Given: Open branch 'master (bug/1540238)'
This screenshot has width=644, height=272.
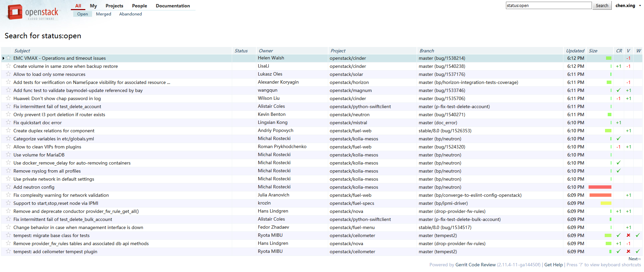Looking at the screenshot, I should click(442, 66).
